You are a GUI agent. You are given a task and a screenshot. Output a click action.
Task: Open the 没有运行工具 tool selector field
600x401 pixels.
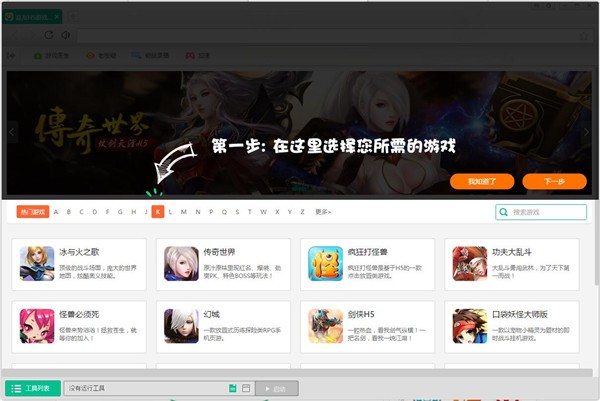pos(159,388)
